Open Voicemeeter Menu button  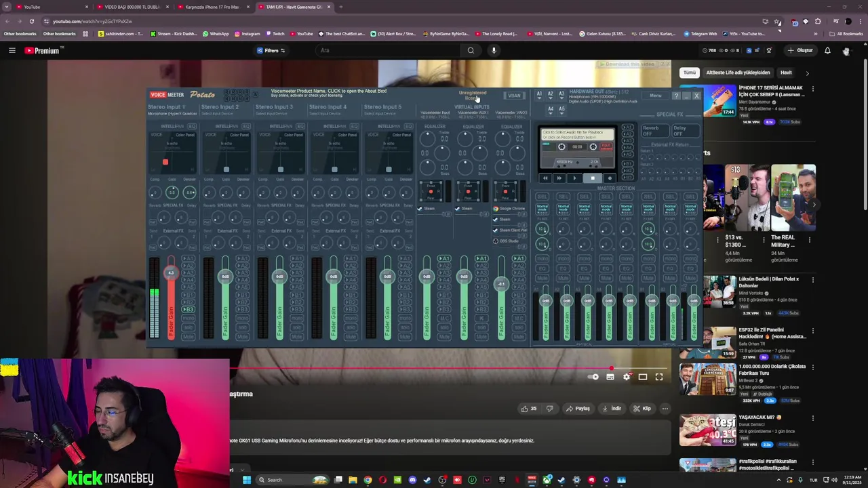pyautogui.click(x=655, y=96)
